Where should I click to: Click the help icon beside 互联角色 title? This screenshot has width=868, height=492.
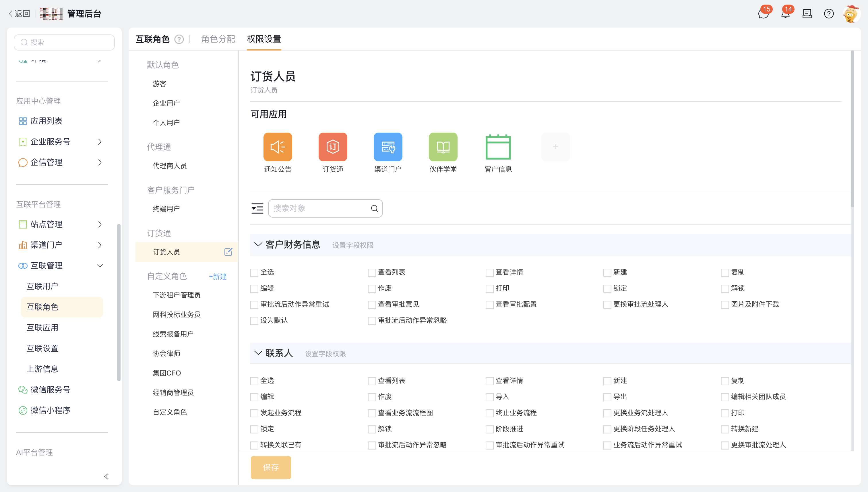(179, 39)
